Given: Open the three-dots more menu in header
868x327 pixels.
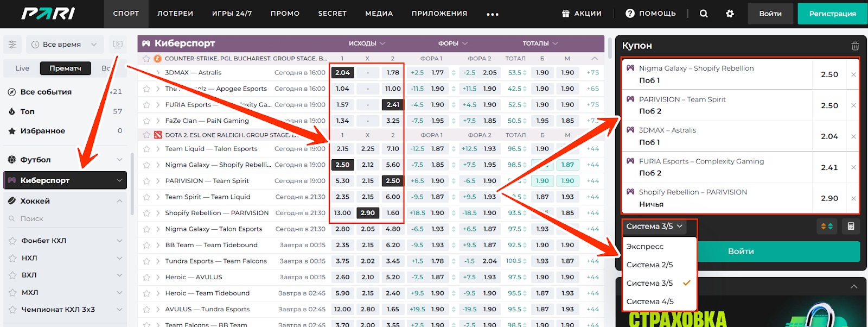Looking at the screenshot, I should (x=493, y=14).
